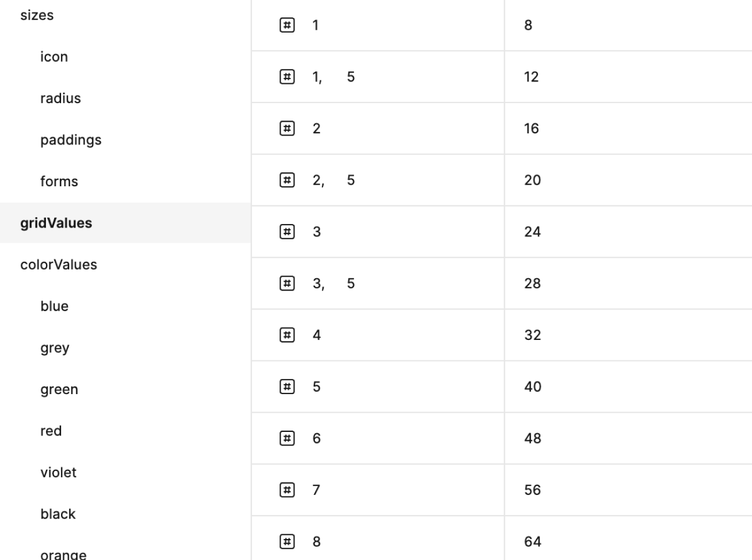The width and height of the screenshot is (752, 560).
Task: Go to the radius group
Action: [61, 98]
